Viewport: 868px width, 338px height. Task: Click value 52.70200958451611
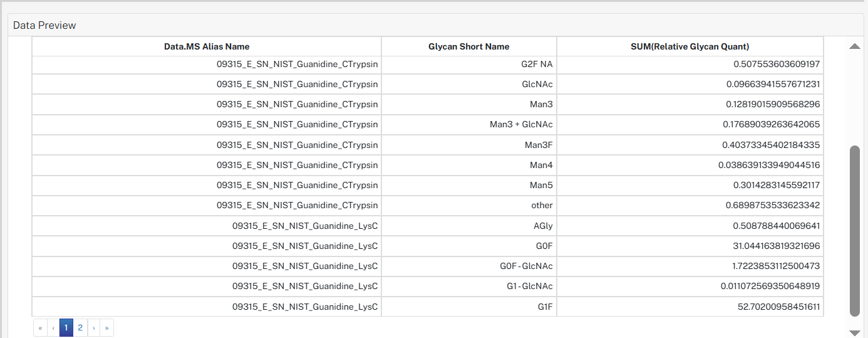point(779,307)
